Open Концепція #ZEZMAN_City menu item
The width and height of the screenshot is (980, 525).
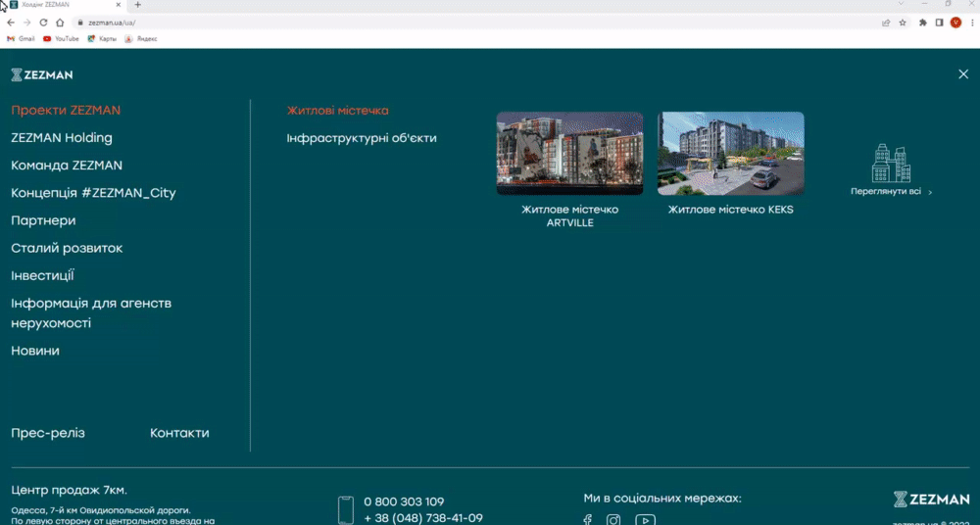93,193
